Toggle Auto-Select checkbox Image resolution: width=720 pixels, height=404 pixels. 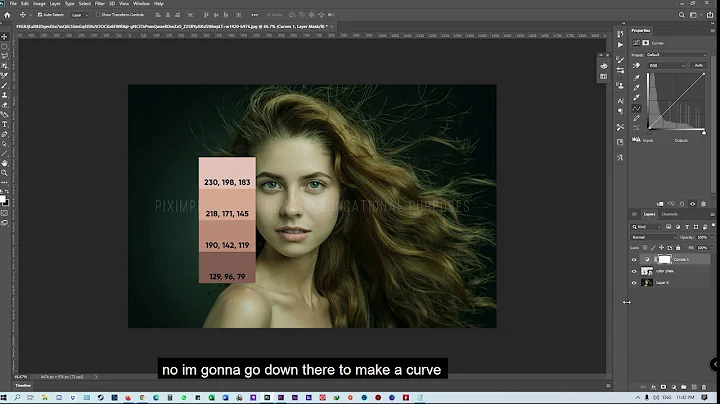tap(39, 15)
